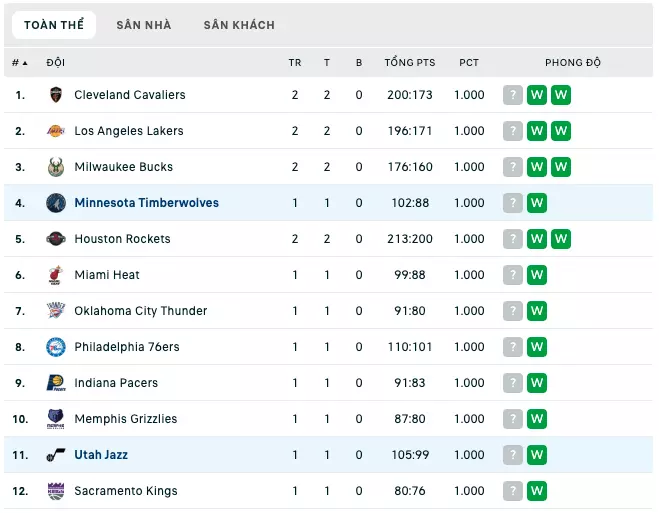The image size is (659, 513).
Task: Click the TỔNG PTS column header
Action: pos(410,63)
